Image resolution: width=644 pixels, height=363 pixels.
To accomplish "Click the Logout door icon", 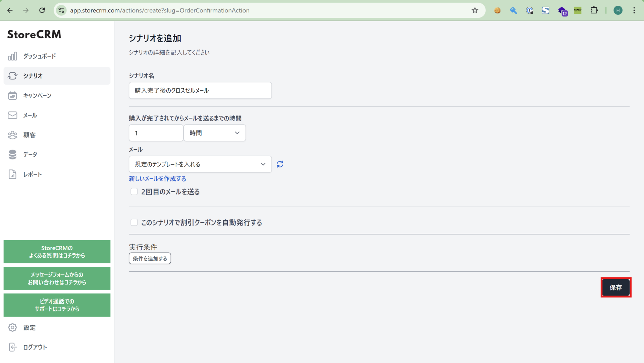I will tap(12, 347).
